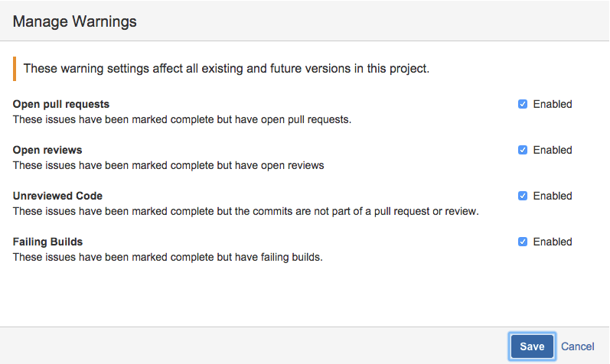
Task: Click the Enabled label beside Open reviews
Action: tap(553, 150)
